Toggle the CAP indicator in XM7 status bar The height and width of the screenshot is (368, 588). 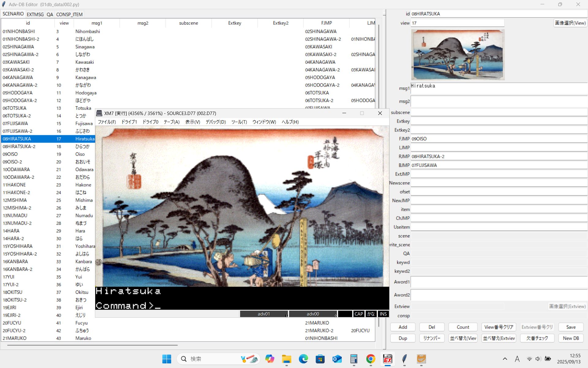(359, 314)
